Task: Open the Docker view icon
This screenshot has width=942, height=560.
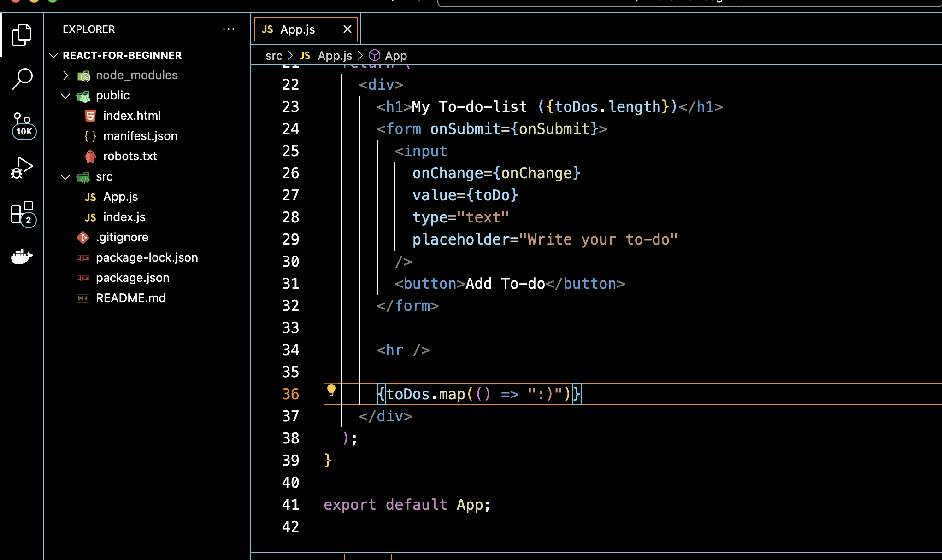Action: [22, 257]
